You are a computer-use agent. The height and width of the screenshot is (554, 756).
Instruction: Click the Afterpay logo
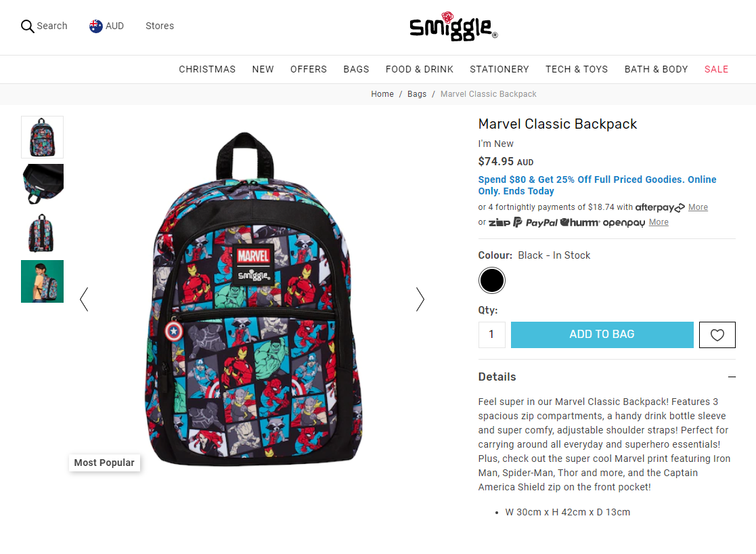click(x=660, y=207)
